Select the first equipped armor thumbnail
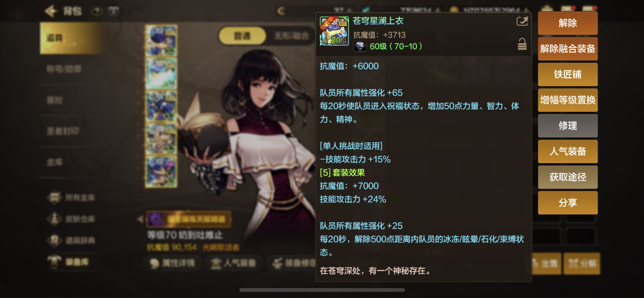 click(x=161, y=40)
